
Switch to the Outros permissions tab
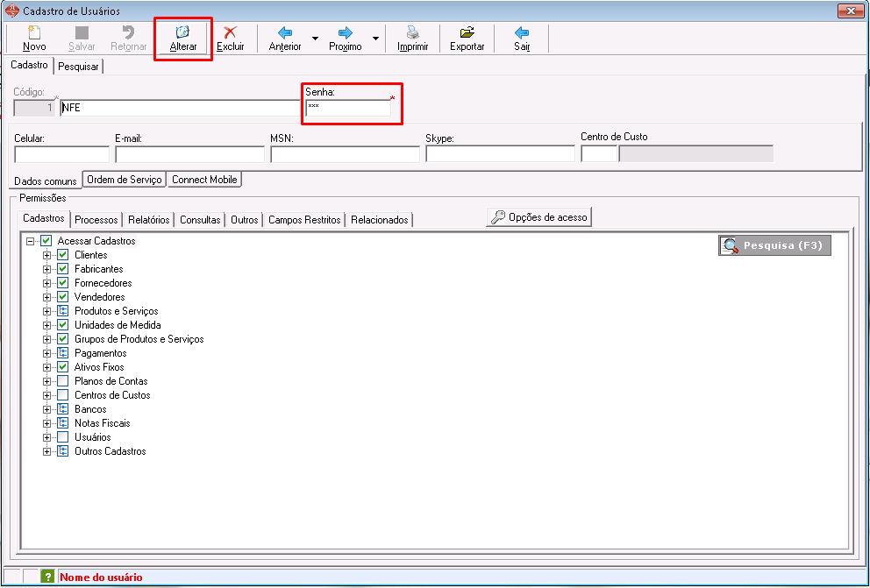pos(244,220)
